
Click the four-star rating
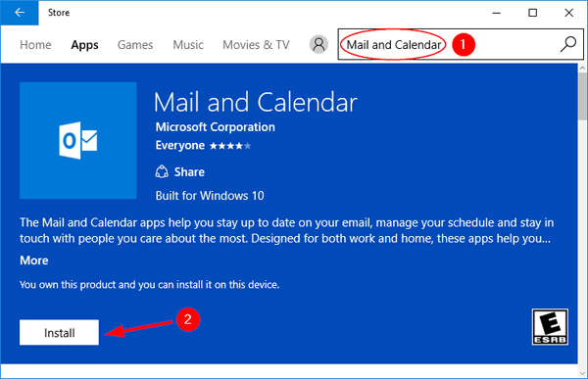[230, 146]
